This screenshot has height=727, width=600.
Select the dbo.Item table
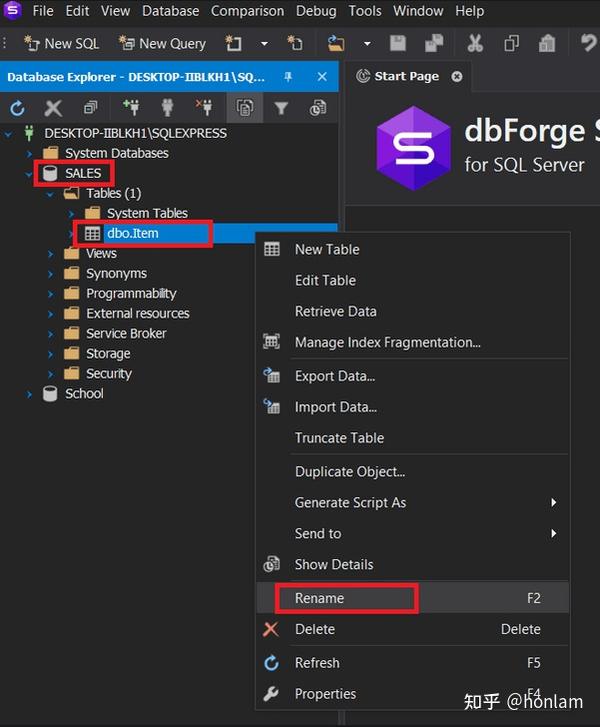click(133, 233)
